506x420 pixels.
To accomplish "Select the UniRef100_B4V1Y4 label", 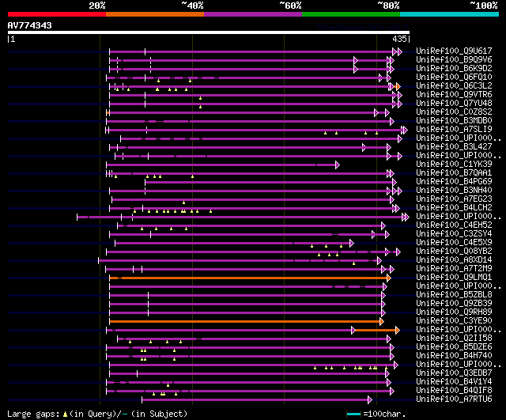I will pyautogui.click(x=454, y=382).
